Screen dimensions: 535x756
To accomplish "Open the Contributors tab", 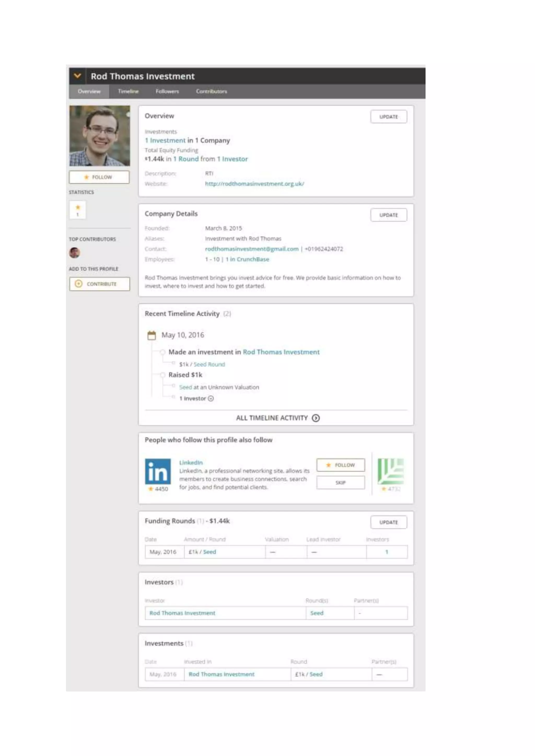I will point(212,91).
